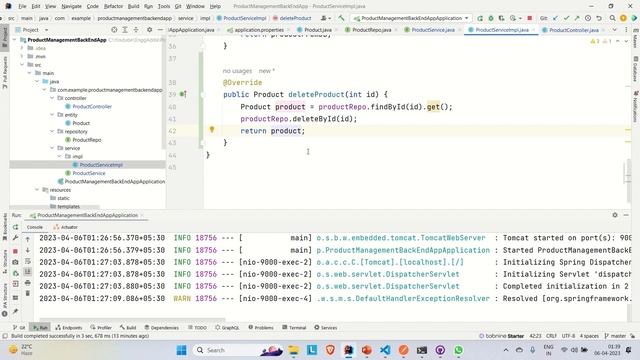Open Visual Studio Code from taskbar

click(385, 350)
